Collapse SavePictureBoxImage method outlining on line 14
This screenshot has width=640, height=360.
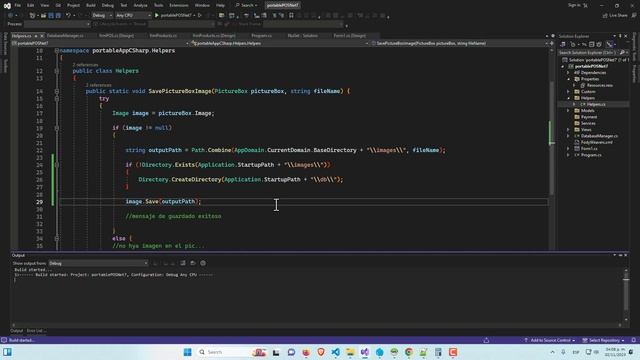(x=57, y=91)
